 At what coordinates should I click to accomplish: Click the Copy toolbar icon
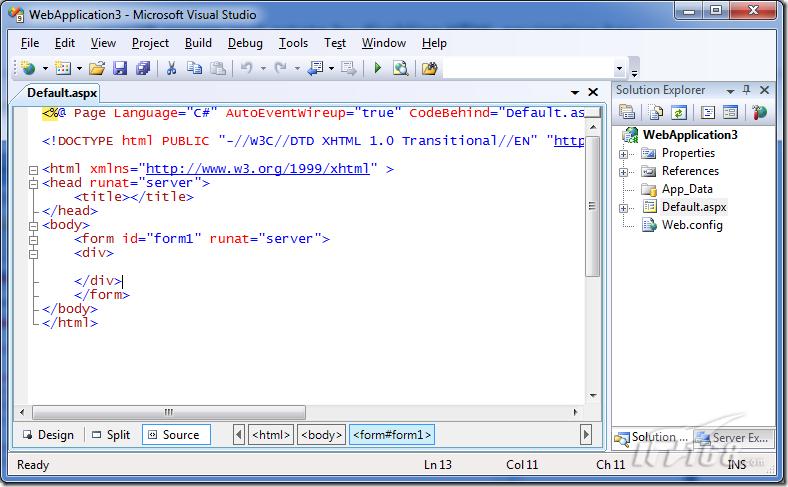coord(194,68)
